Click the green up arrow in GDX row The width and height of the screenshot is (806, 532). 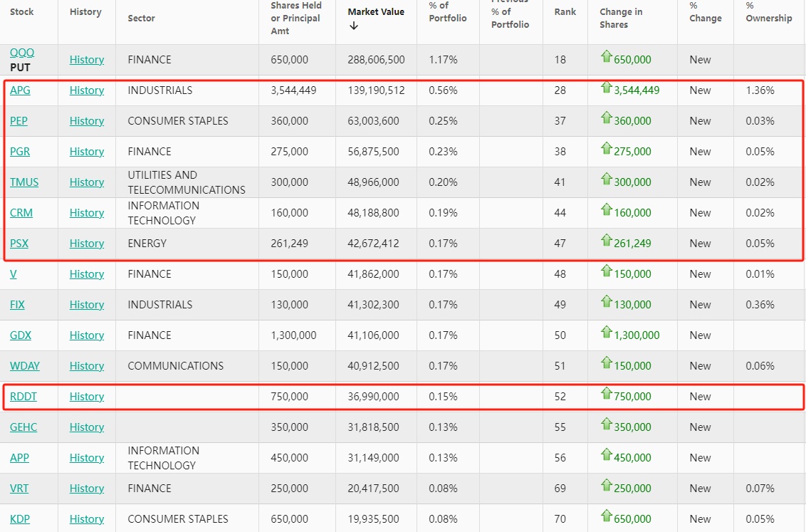(607, 333)
